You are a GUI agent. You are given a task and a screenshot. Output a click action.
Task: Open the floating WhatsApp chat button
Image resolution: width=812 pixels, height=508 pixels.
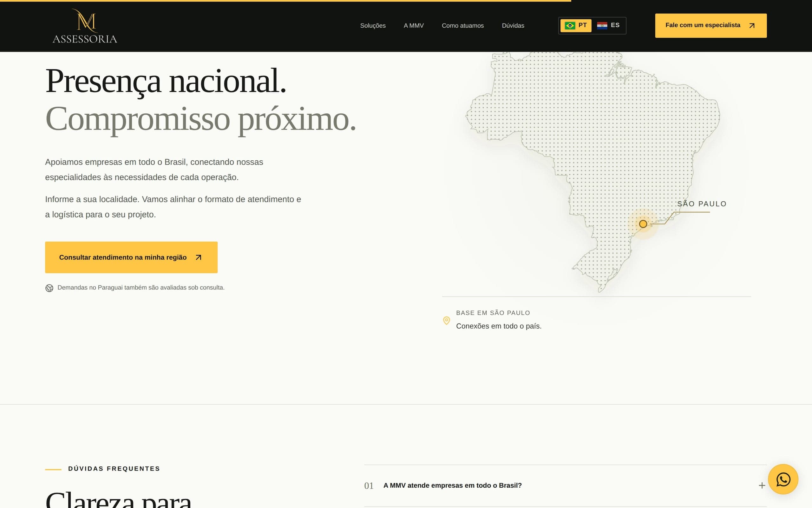pyautogui.click(x=783, y=479)
